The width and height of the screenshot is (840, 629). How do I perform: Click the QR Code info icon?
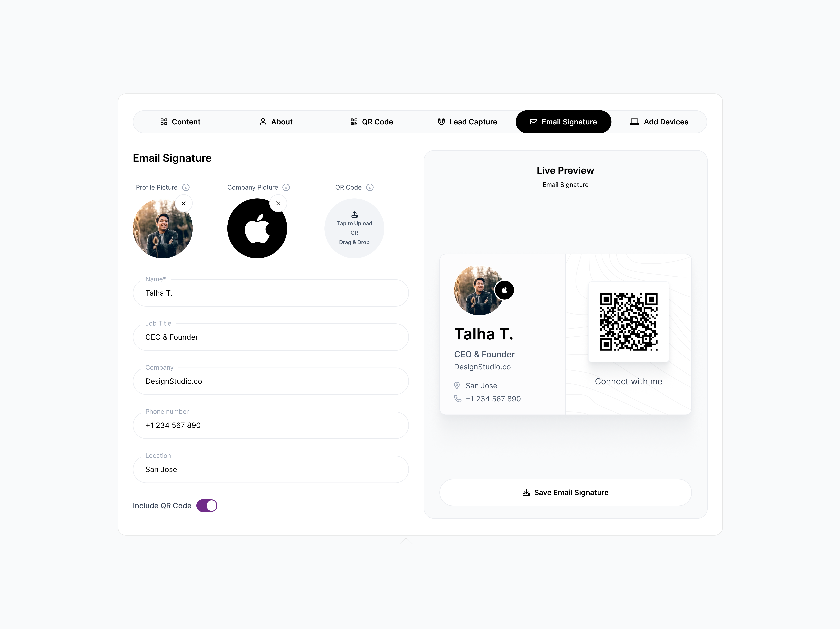370,187
